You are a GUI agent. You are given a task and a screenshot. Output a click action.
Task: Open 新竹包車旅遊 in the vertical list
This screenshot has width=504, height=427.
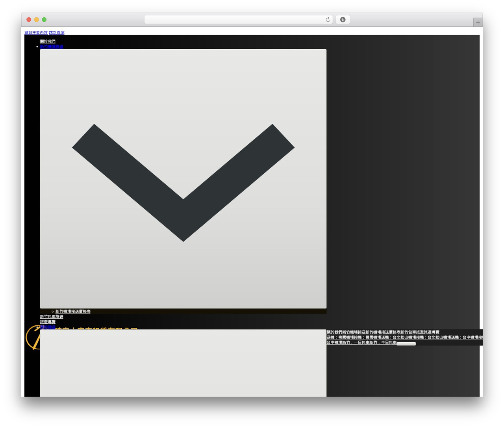(x=52, y=317)
